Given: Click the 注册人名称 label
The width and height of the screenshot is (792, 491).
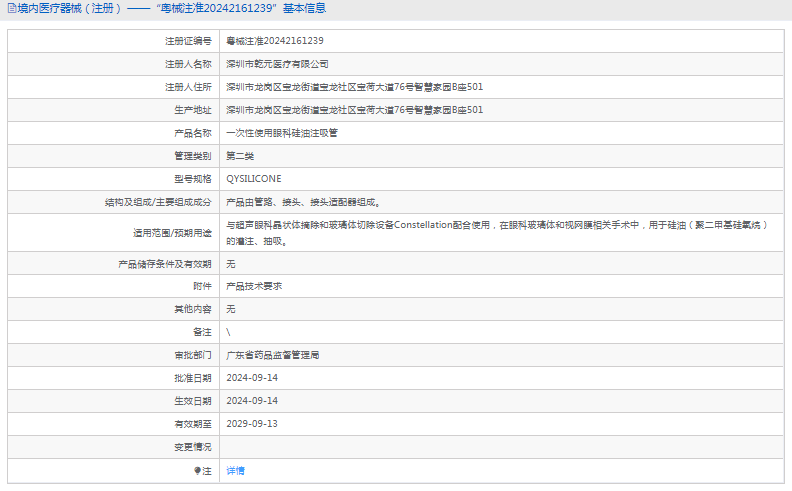Looking at the screenshot, I should pos(188,64).
